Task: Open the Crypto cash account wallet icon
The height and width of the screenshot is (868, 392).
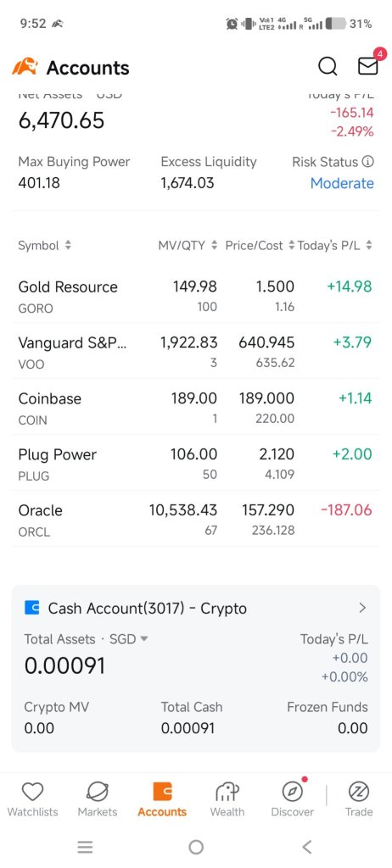Action: pyautogui.click(x=33, y=608)
